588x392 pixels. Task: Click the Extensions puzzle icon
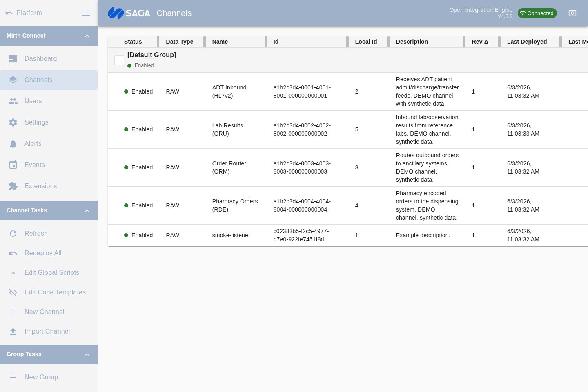[x=13, y=186]
